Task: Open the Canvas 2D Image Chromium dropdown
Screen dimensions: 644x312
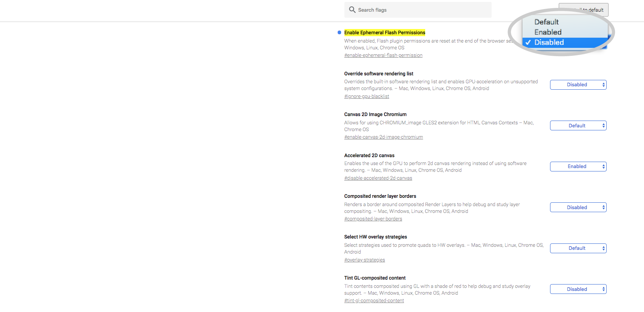Action: 578,125
